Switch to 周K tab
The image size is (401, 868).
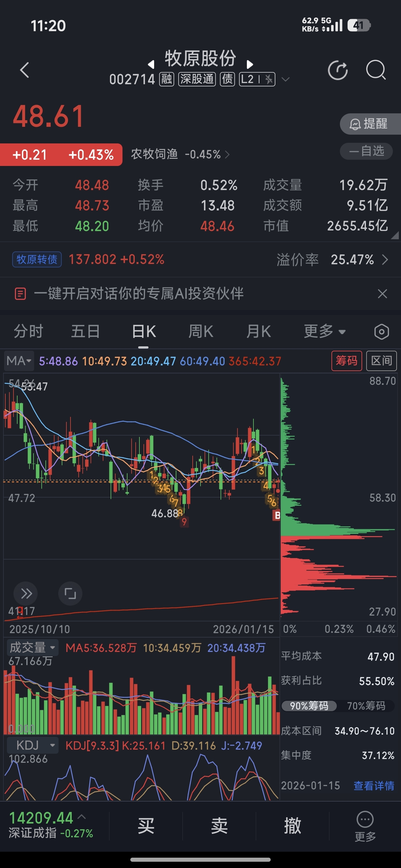pyautogui.click(x=201, y=331)
